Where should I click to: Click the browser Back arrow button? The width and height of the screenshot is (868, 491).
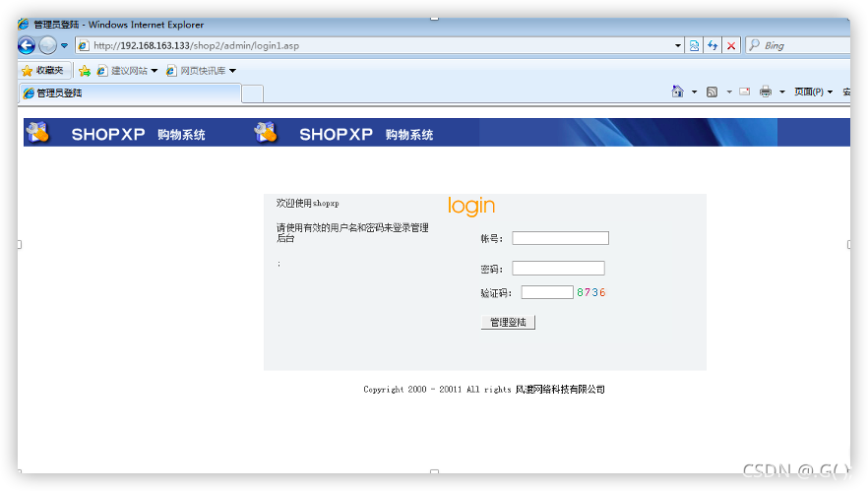(x=26, y=45)
